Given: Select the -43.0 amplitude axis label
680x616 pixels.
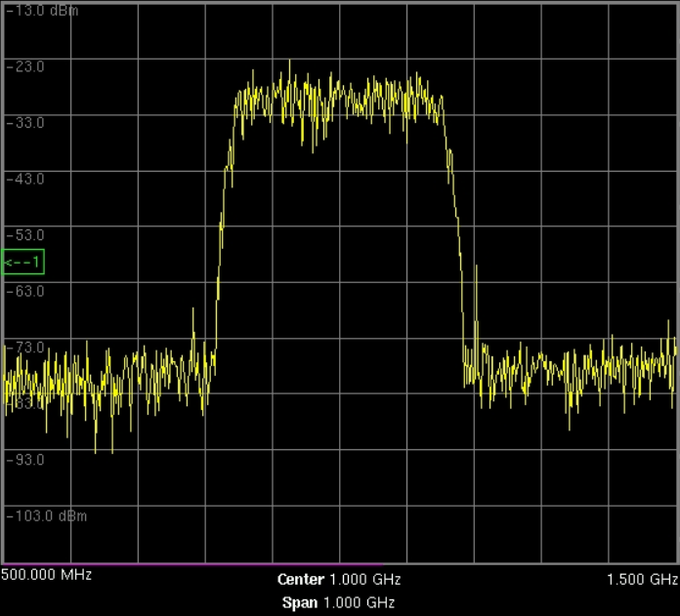Looking at the screenshot, I should pos(24,180).
